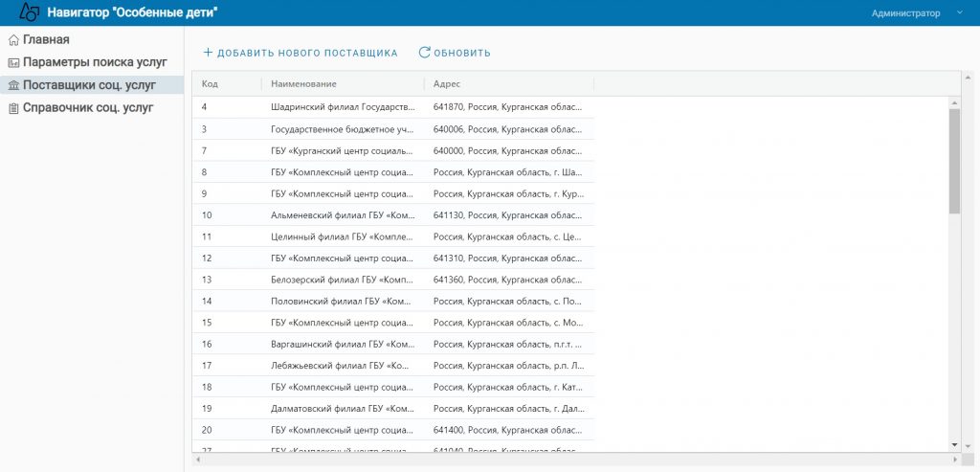Open the Администратор account menu

[905, 13]
